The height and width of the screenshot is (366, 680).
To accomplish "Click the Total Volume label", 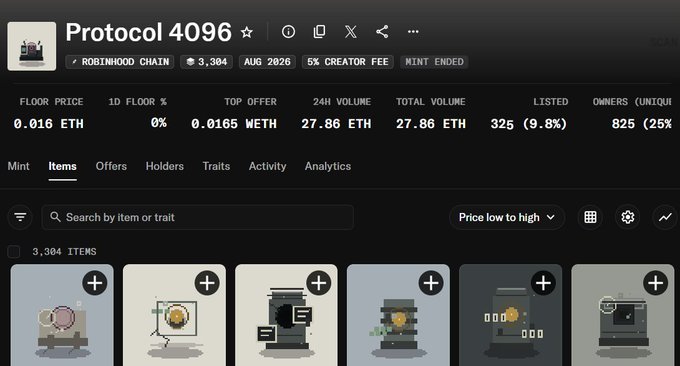I will tap(431, 102).
